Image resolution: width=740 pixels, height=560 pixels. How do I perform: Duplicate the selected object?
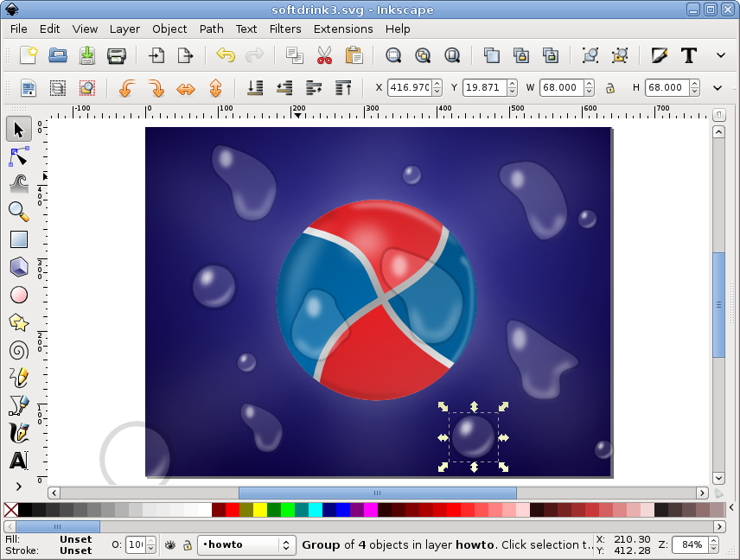(492, 55)
